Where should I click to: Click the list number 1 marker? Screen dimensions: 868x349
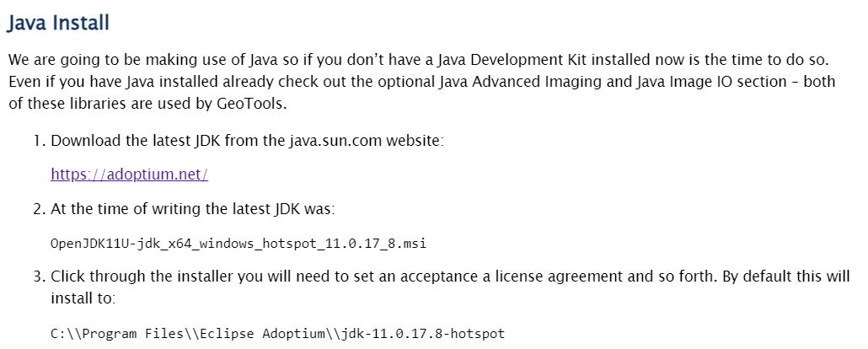click(x=38, y=139)
